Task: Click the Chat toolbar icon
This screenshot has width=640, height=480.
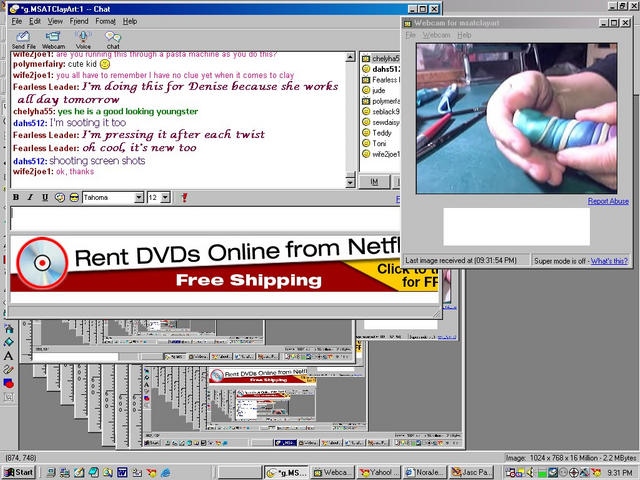Action: [113, 40]
